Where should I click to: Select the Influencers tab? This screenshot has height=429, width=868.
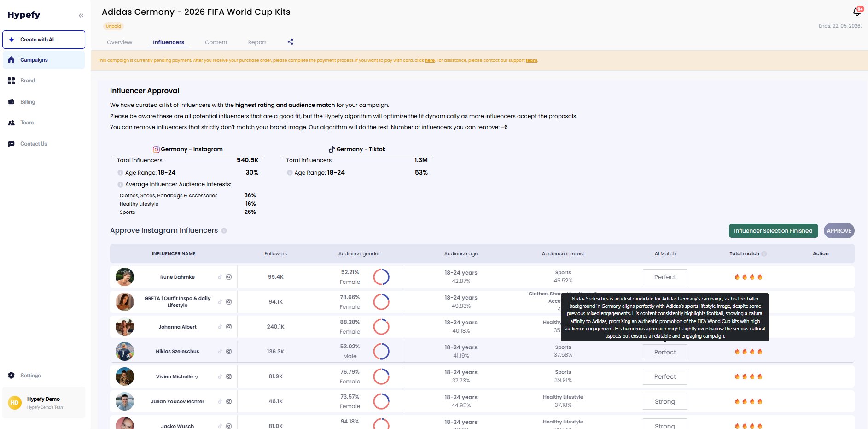click(169, 42)
